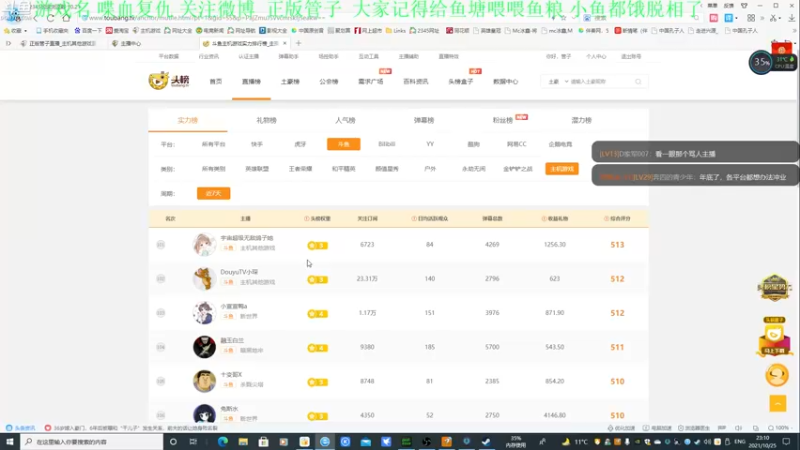Viewport: 800px width, 450px height.
Task: Switch to the 弹幕榜 tab
Action: click(x=423, y=120)
